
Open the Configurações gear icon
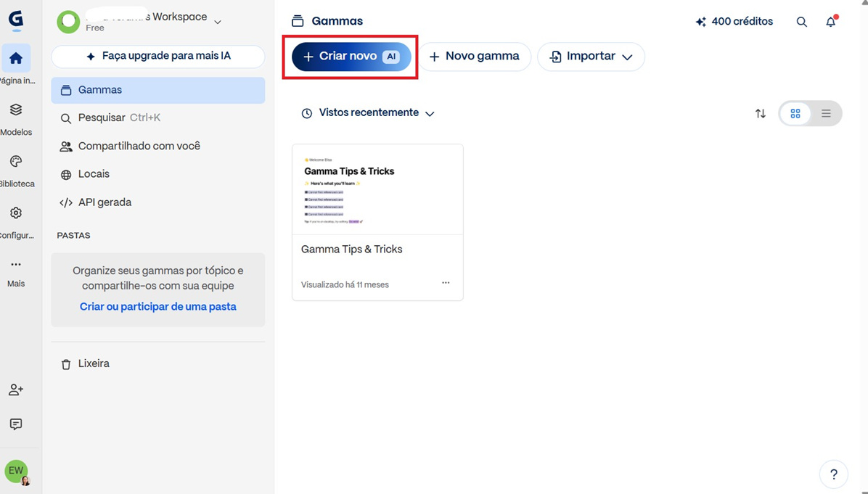pyautogui.click(x=16, y=213)
